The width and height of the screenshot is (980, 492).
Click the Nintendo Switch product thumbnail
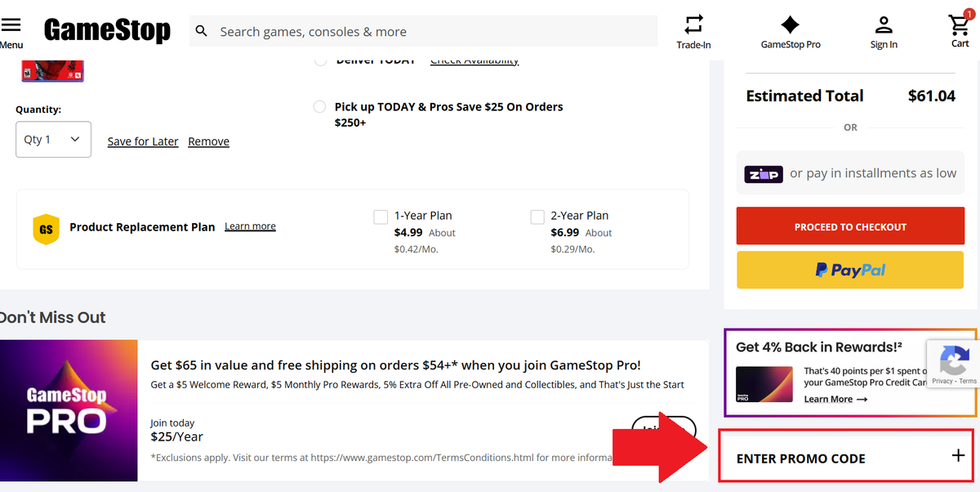(x=52, y=70)
